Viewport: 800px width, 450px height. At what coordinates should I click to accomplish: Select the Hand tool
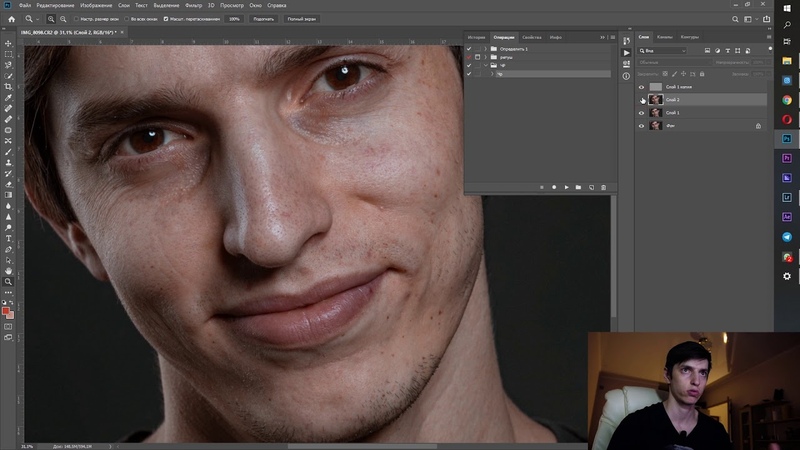point(8,271)
